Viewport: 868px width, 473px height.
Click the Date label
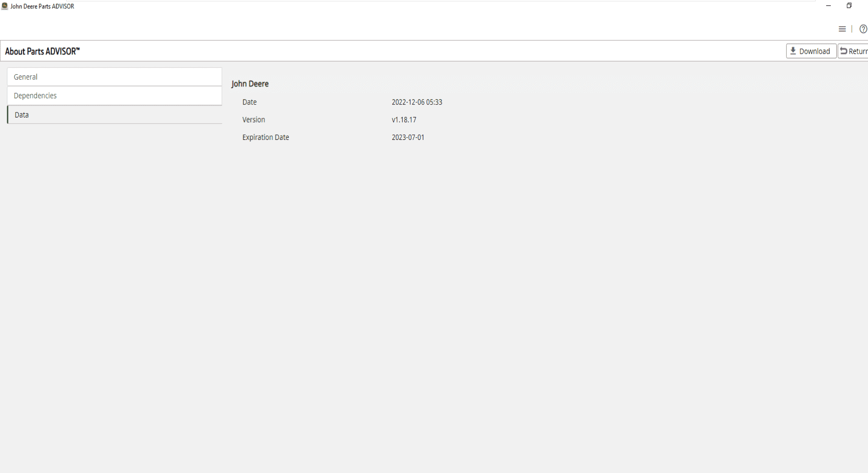coord(249,102)
